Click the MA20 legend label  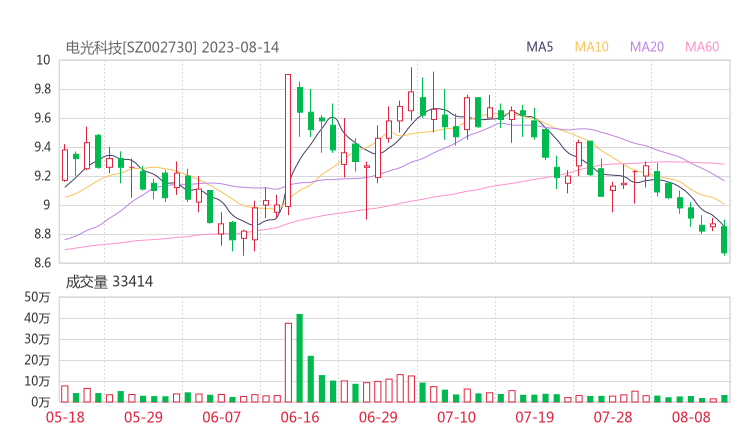(647, 47)
